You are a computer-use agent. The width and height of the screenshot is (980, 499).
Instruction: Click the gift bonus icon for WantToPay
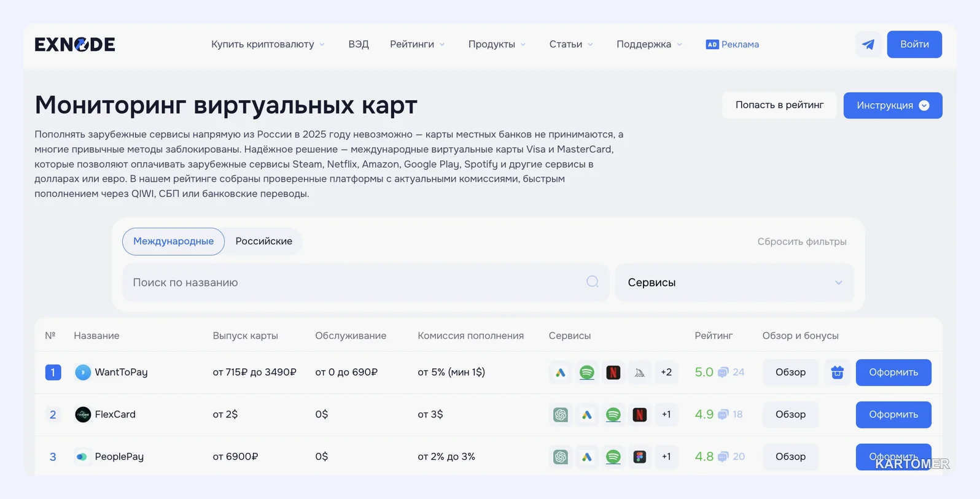pyautogui.click(x=838, y=372)
